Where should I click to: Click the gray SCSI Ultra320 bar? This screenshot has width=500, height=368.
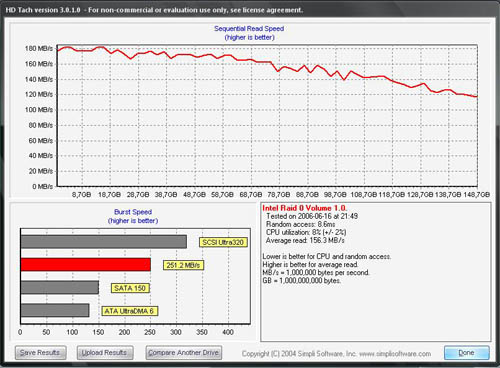point(104,242)
